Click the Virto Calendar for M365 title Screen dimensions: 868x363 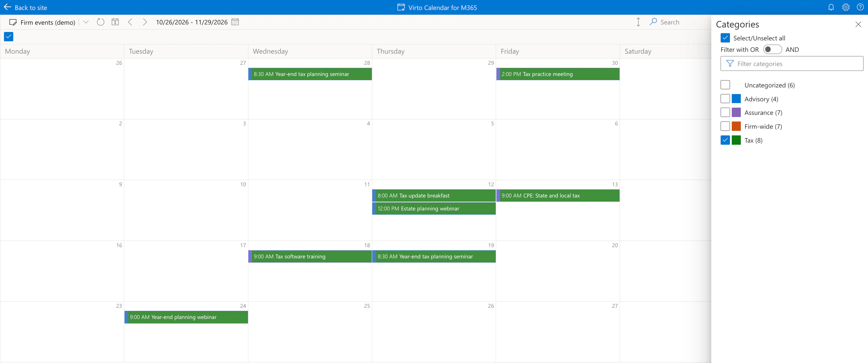(443, 8)
